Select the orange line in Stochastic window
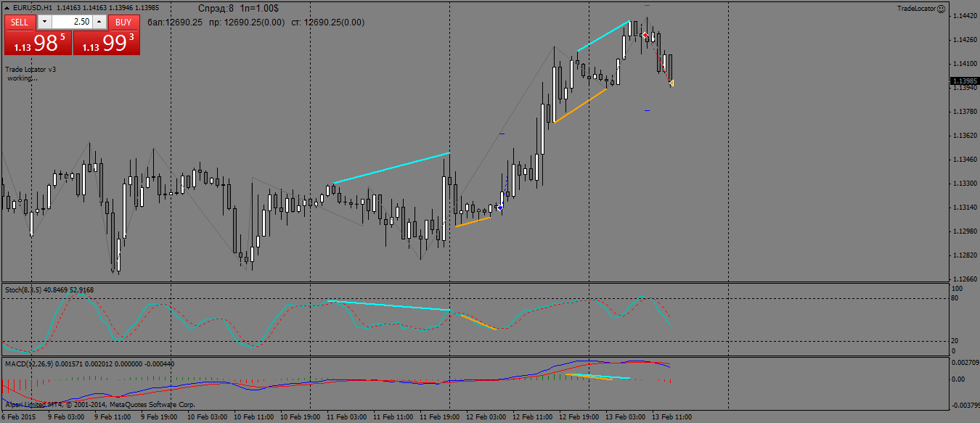The image size is (980, 423). tap(478, 321)
